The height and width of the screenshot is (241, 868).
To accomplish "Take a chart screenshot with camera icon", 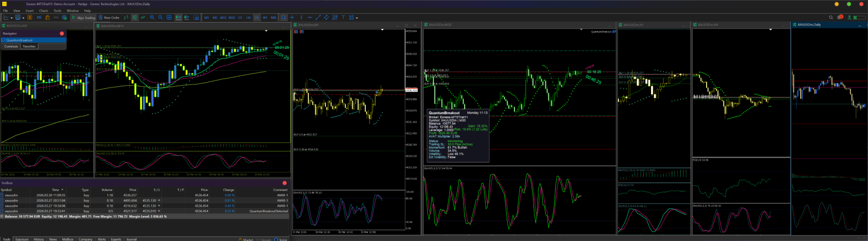I will tap(196, 18).
